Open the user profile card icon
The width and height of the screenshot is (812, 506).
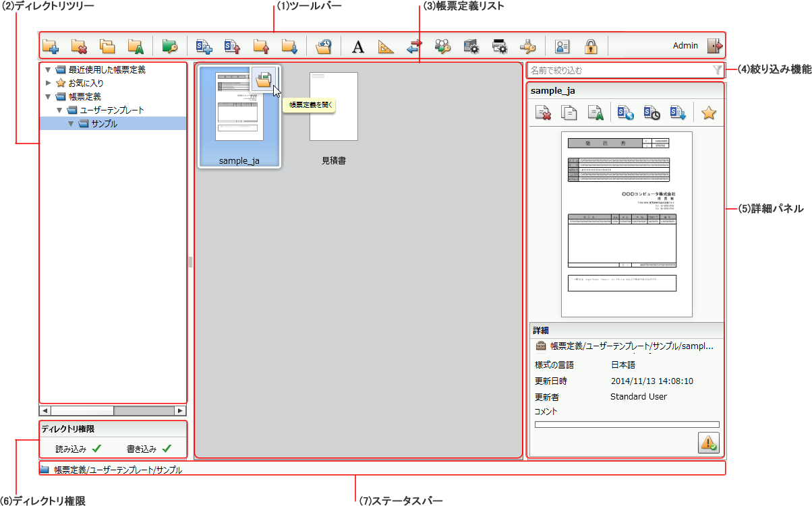tap(562, 46)
